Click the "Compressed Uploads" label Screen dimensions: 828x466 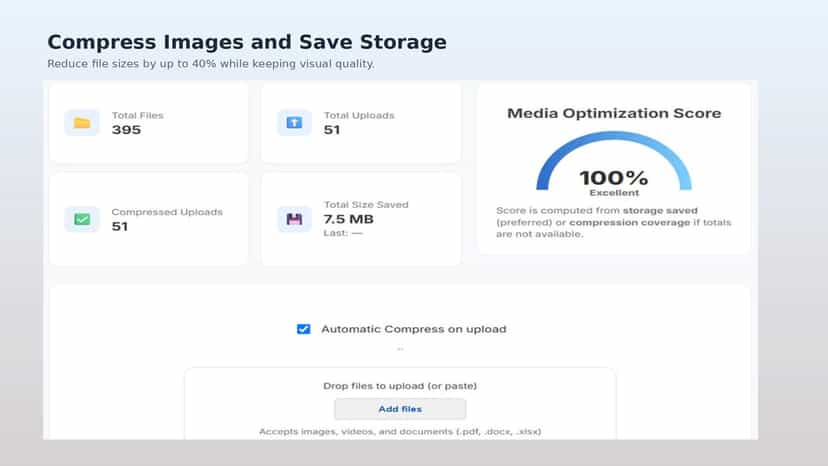[x=167, y=212]
